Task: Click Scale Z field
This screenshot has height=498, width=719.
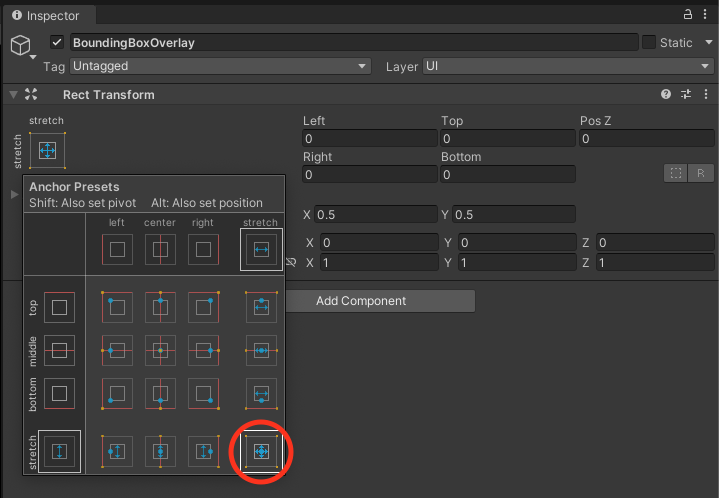Action: pyautogui.click(x=655, y=262)
